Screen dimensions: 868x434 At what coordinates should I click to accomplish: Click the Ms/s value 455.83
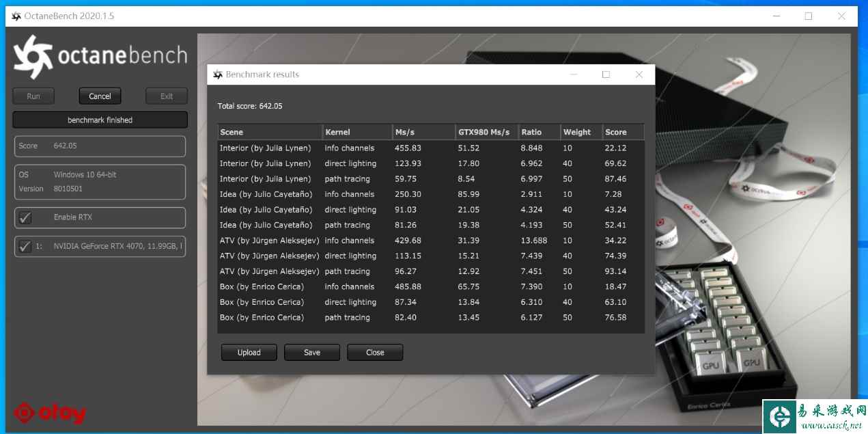tap(408, 148)
